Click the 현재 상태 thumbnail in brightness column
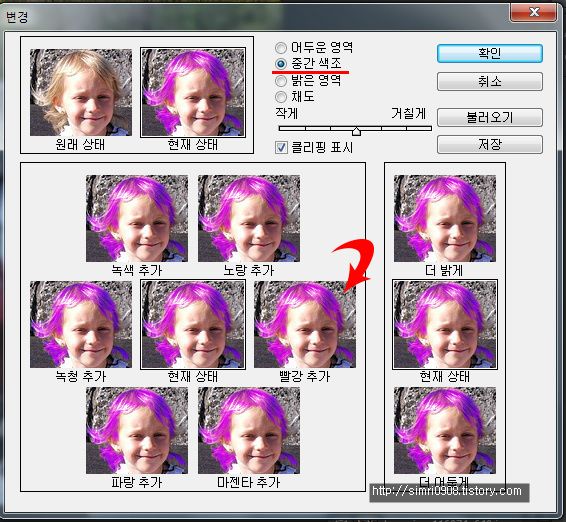 pyautogui.click(x=445, y=325)
